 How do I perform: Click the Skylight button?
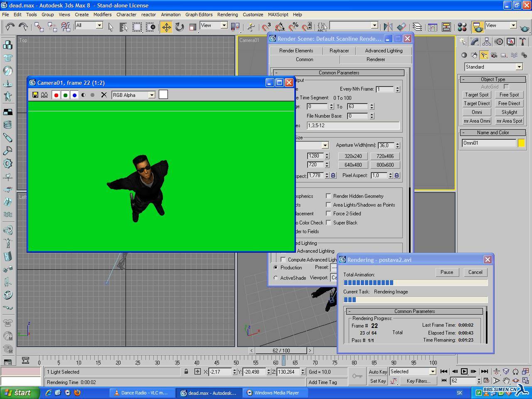[x=509, y=112]
